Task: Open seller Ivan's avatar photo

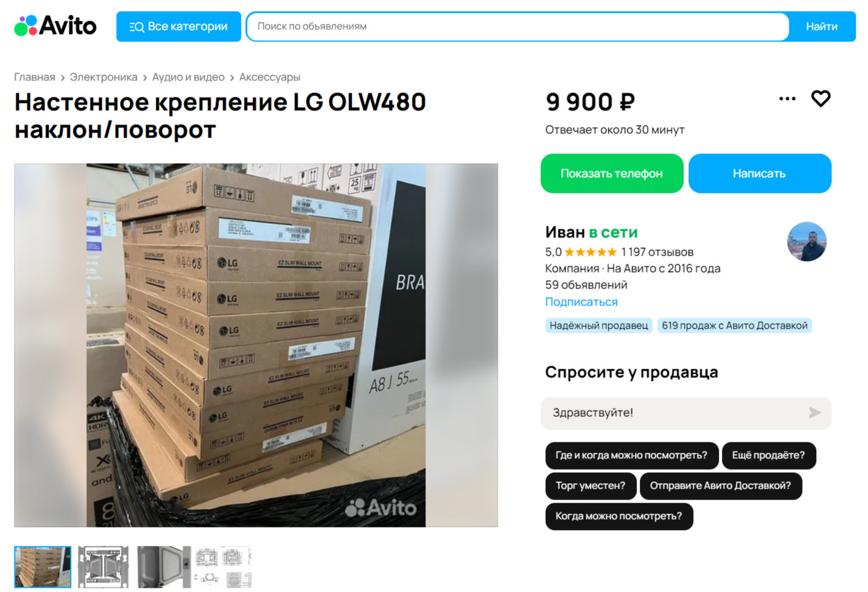Action: coord(807,242)
